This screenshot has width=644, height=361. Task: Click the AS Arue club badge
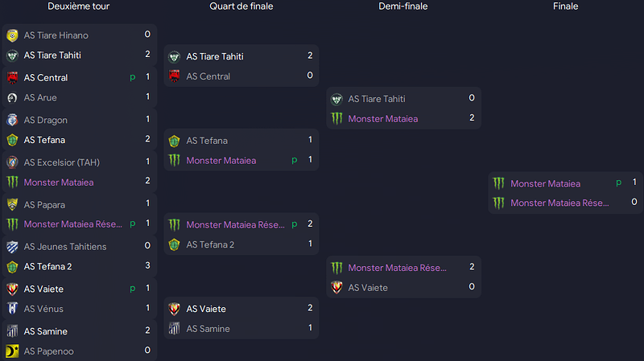point(12,97)
